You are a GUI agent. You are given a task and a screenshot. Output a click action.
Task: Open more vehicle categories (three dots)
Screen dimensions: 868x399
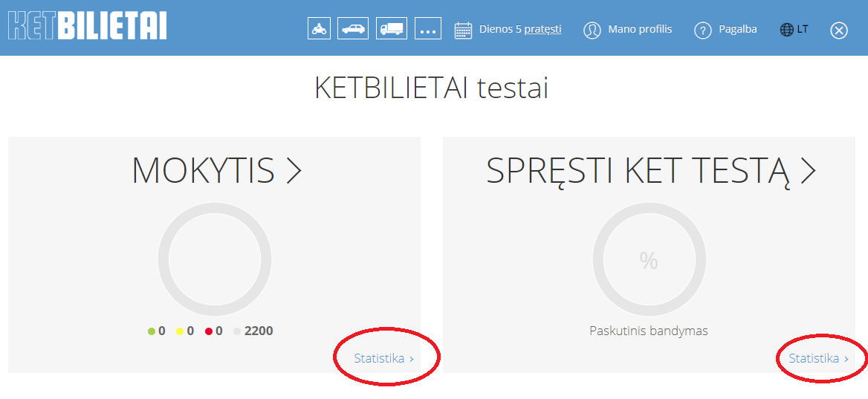pos(428,30)
